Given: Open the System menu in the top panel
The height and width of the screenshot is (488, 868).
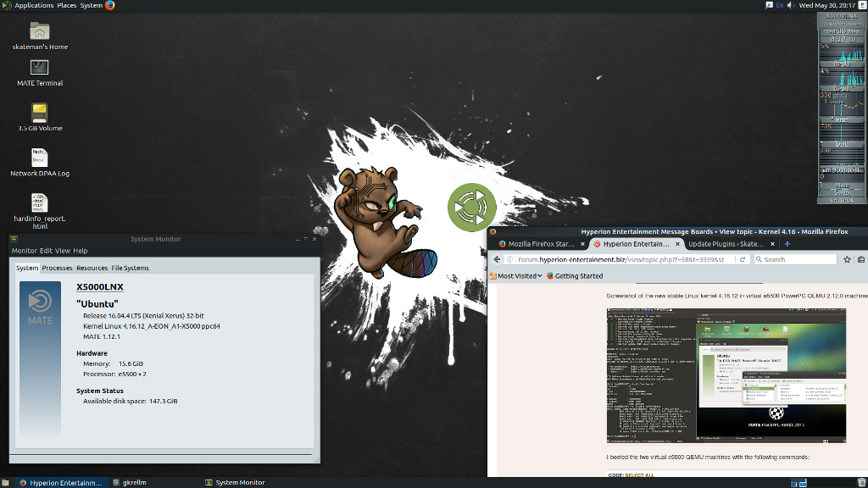Looking at the screenshot, I should (x=92, y=6).
